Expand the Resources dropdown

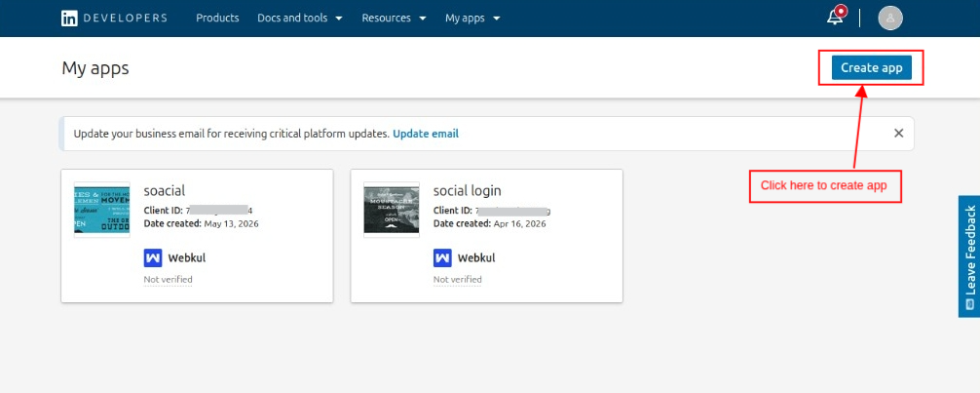(x=394, y=19)
